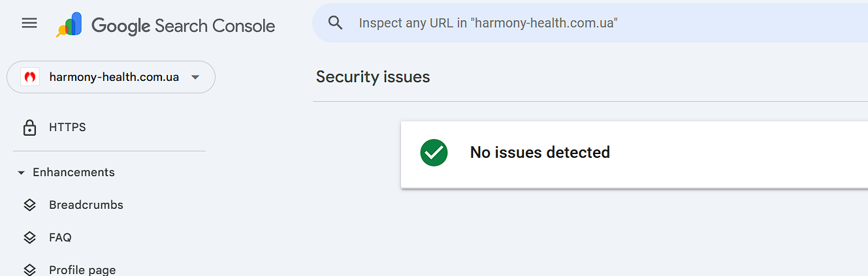This screenshot has height=276, width=868.
Task: Select the harmony-health.com.ua property name
Action: [x=114, y=77]
